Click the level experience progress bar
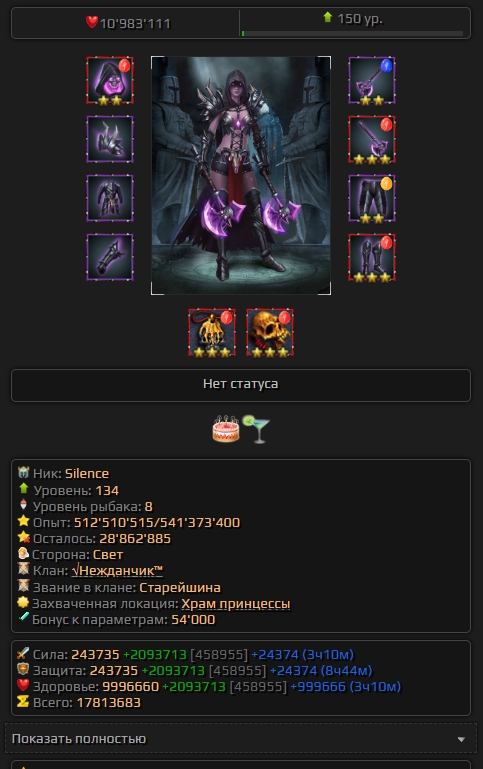 (x=353, y=33)
